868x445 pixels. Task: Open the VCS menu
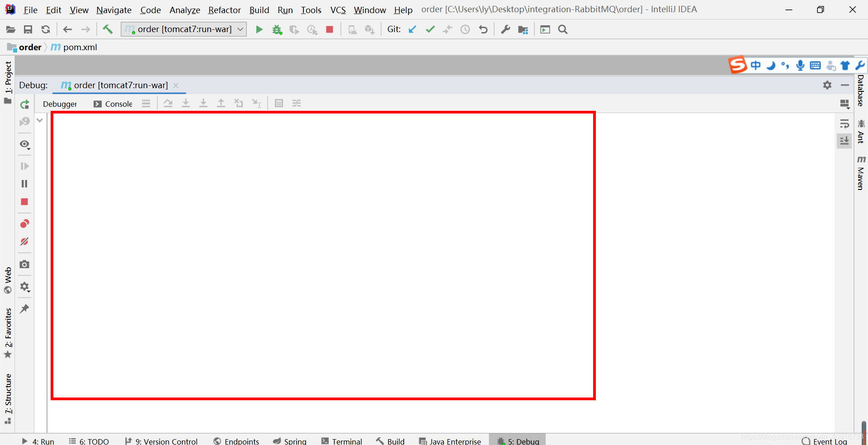click(x=338, y=10)
